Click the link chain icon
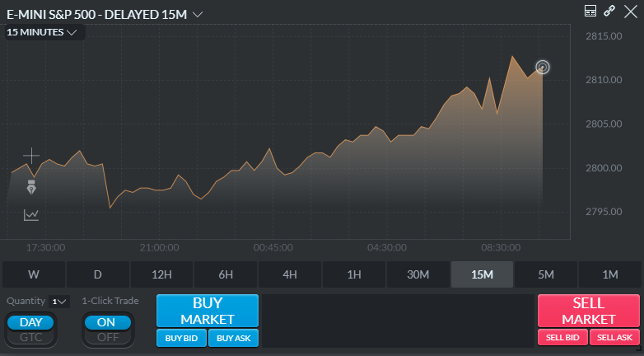 609,11
